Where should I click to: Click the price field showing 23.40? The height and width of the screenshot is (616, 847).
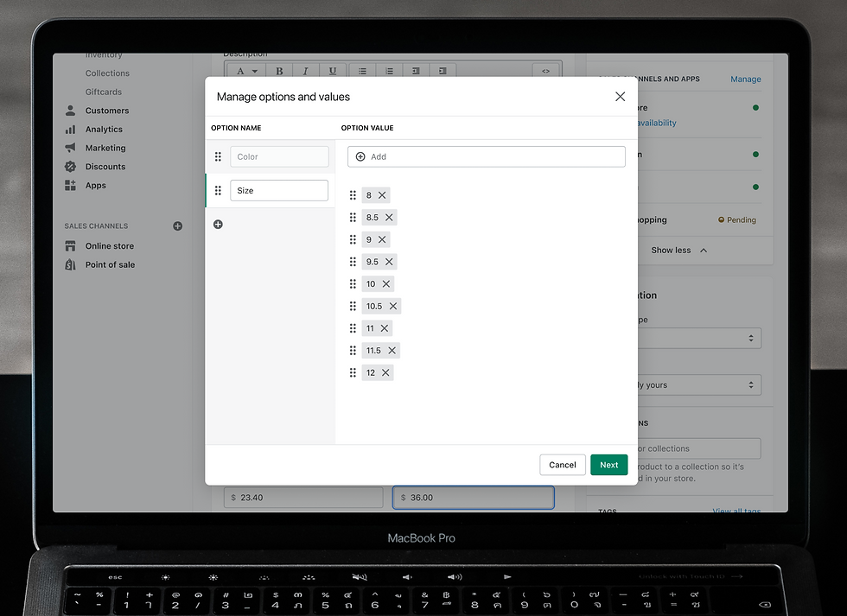coord(303,498)
